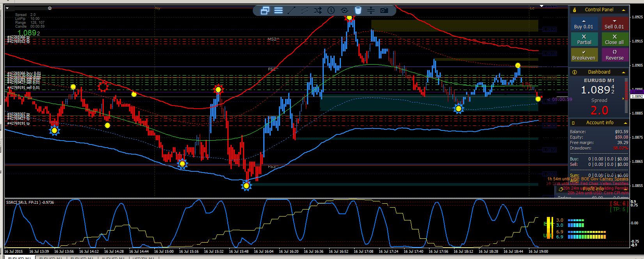Click the Drawdown value 58.02%
This screenshot has width=644, height=259.
621,148
